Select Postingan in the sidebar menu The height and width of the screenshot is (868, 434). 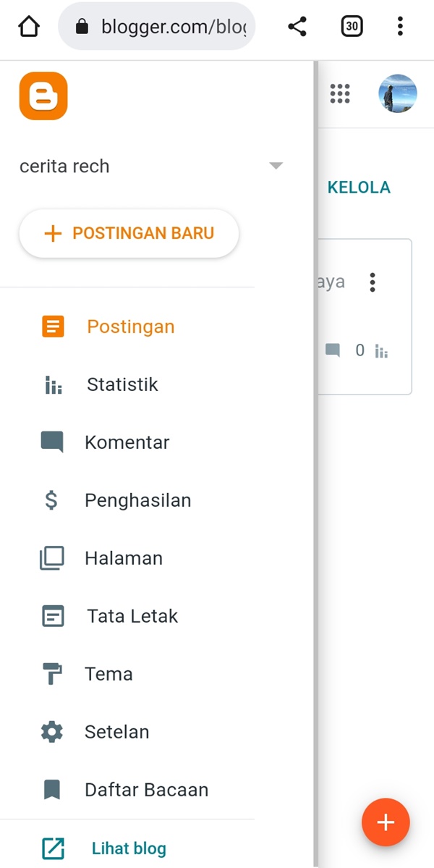point(130,326)
